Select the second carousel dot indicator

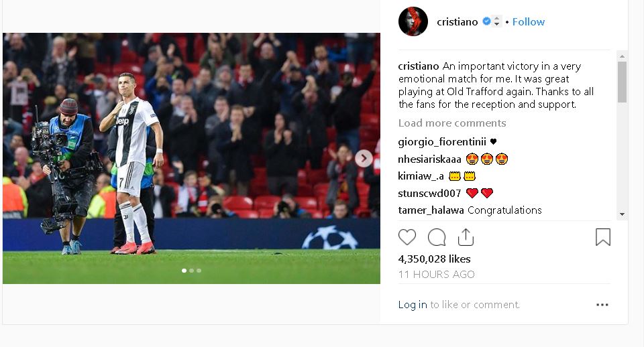[x=191, y=271]
